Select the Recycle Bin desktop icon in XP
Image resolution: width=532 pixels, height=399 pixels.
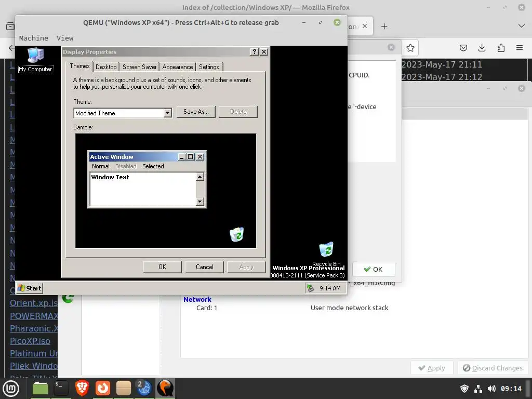click(326, 254)
